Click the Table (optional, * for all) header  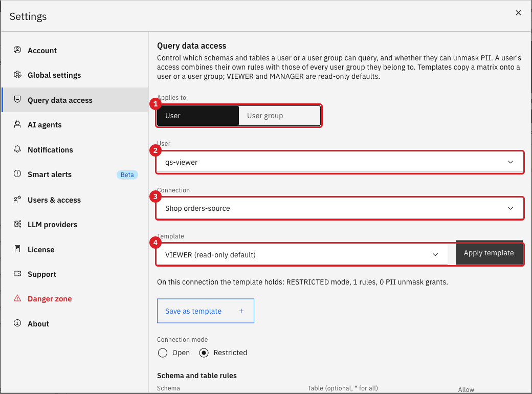(x=343, y=388)
